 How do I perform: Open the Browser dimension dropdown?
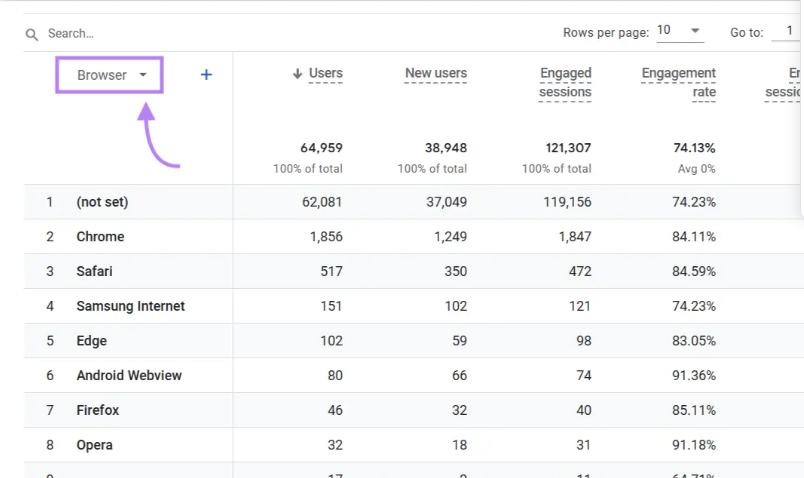[110, 75]
